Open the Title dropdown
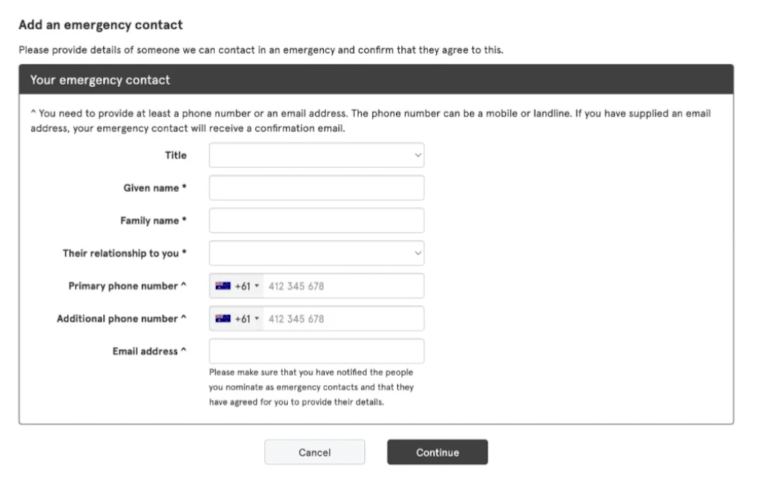760x482 pixels. point(316,155)
